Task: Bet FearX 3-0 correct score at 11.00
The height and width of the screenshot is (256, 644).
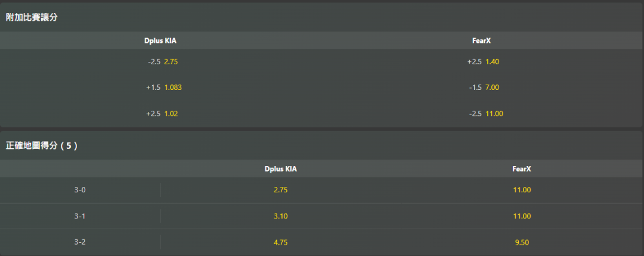Action: point(522,190)
